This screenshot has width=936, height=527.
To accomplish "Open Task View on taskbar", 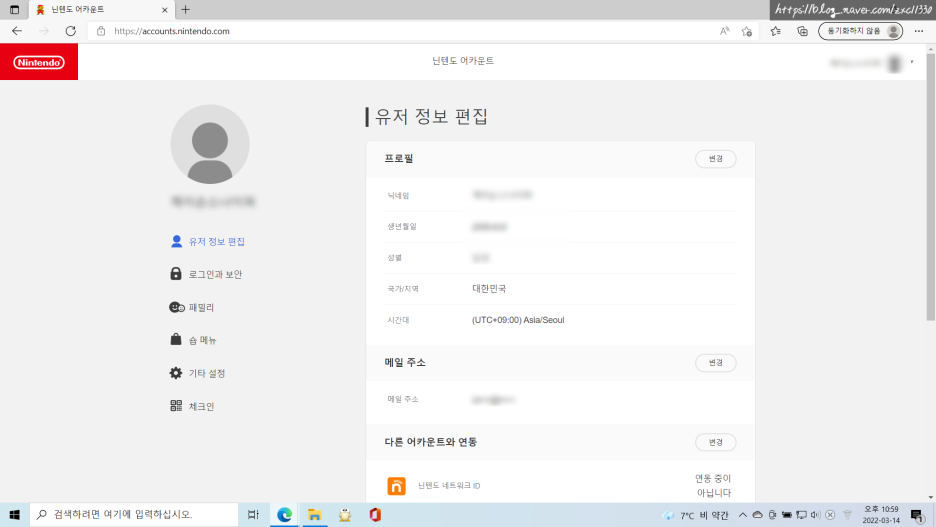I will point(253,514).
